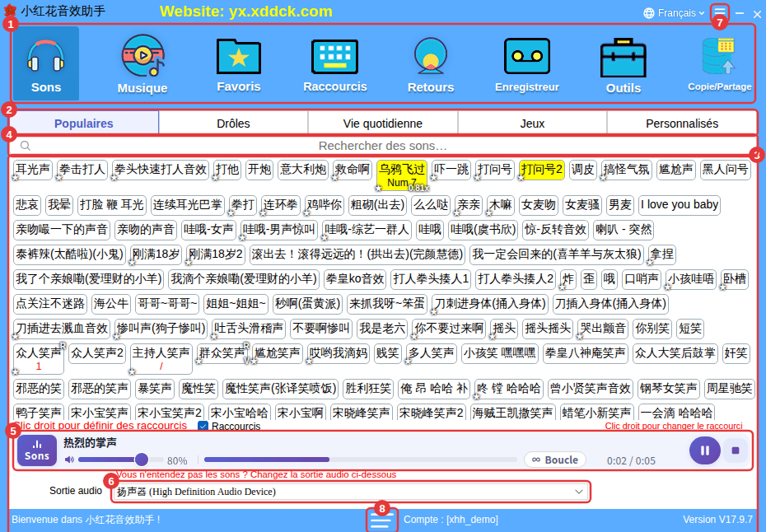Open the Enregistreur recorder section
This screenshot has height=532, width=766.
[527, 63]
